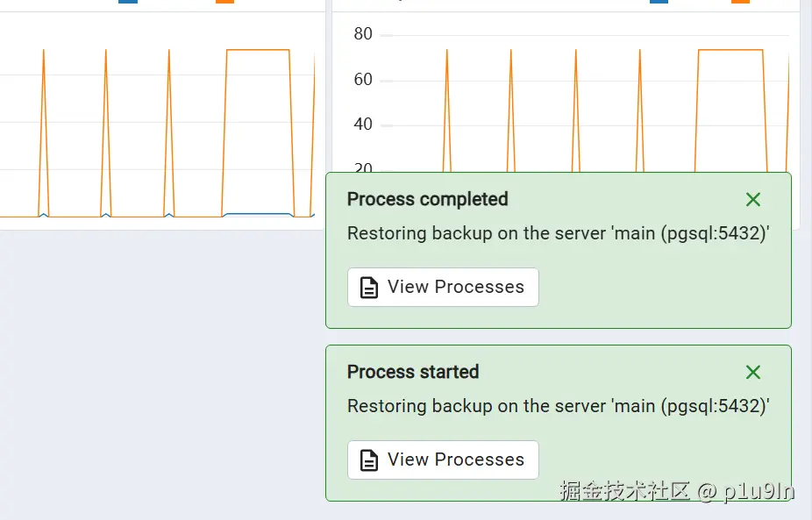812x520 pixels.
Task: Click document icon in started notification's button
Action: [x=368, y=459]
